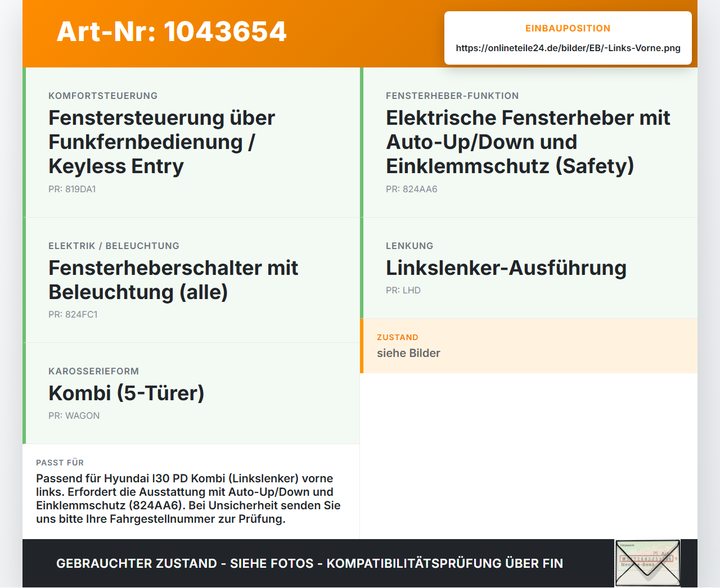Click the PR: 824FC1 code

[73, 315]
